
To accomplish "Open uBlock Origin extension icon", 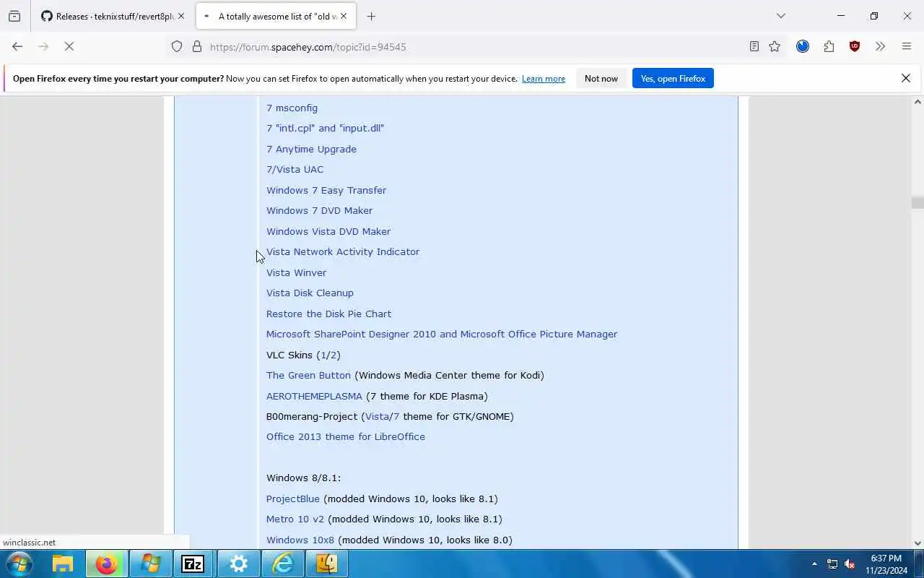I will click(855, 46).
